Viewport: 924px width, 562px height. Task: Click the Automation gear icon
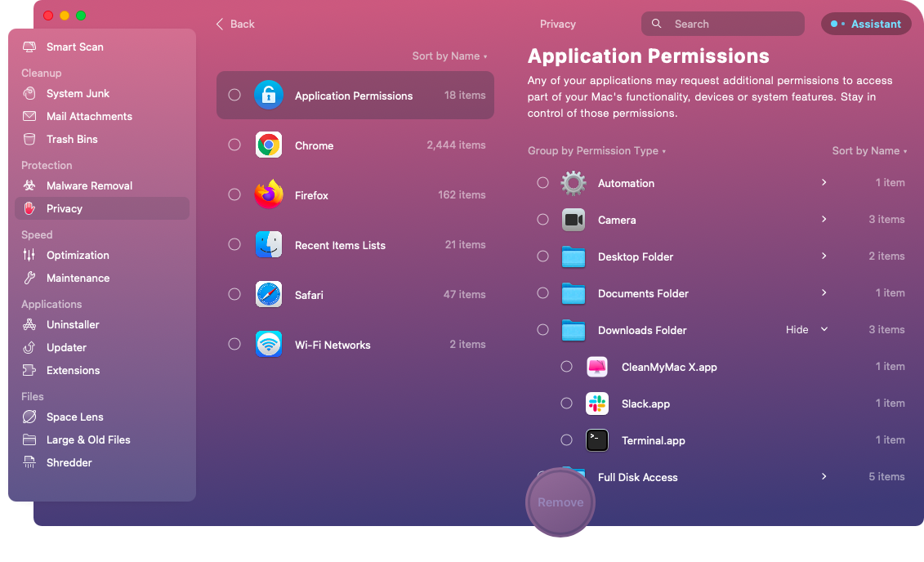(x=574, y=183)
